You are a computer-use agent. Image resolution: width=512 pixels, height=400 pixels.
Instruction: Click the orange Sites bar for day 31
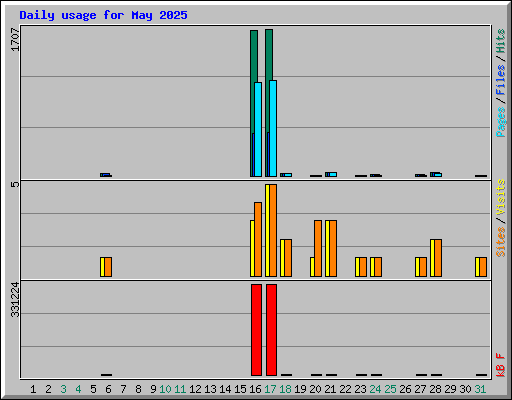pos(483,267)
